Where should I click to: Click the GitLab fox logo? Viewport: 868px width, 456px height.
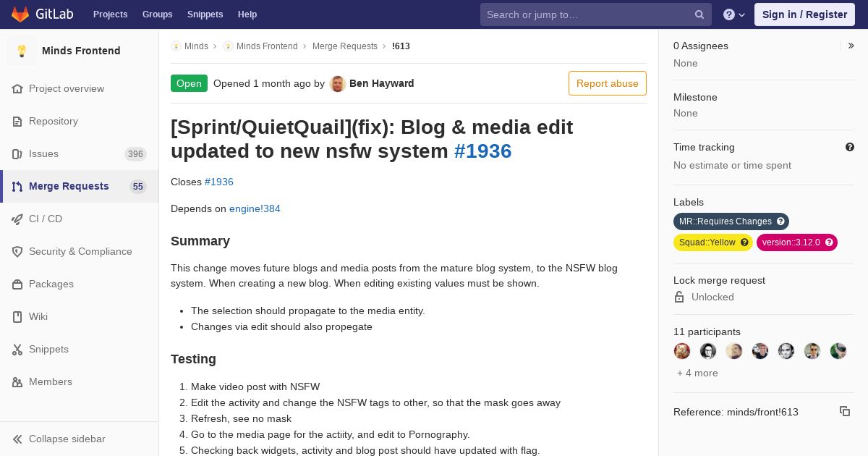tap(20, 14)
